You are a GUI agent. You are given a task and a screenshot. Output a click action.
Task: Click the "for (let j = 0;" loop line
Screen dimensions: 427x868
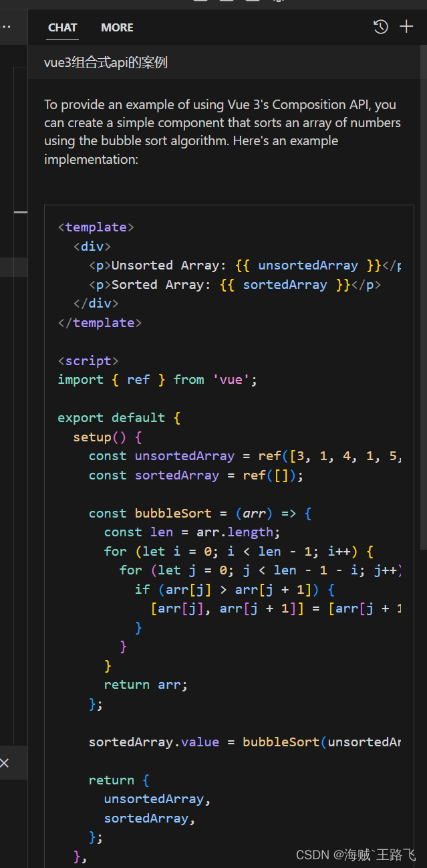pyautogui.click(x=260, y=570)
